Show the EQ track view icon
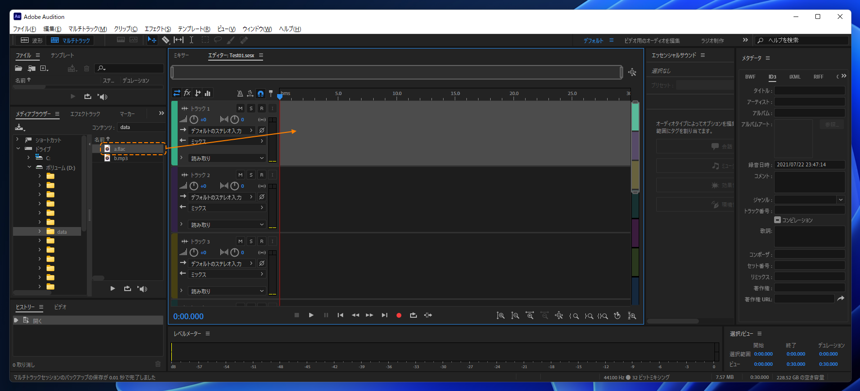 207,93
